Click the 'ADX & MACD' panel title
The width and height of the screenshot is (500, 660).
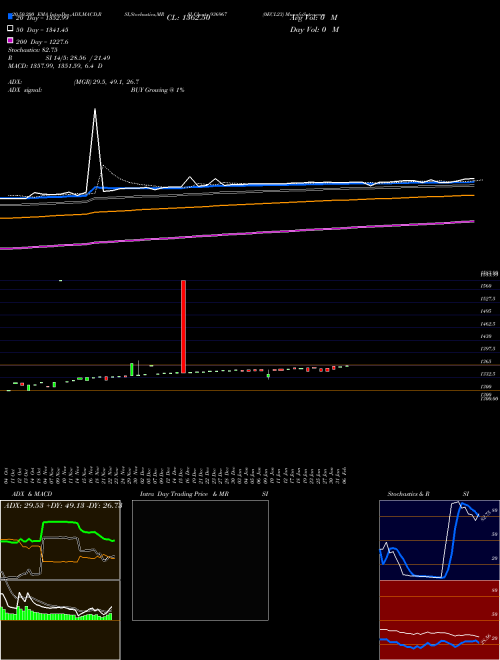click(32, 494)
